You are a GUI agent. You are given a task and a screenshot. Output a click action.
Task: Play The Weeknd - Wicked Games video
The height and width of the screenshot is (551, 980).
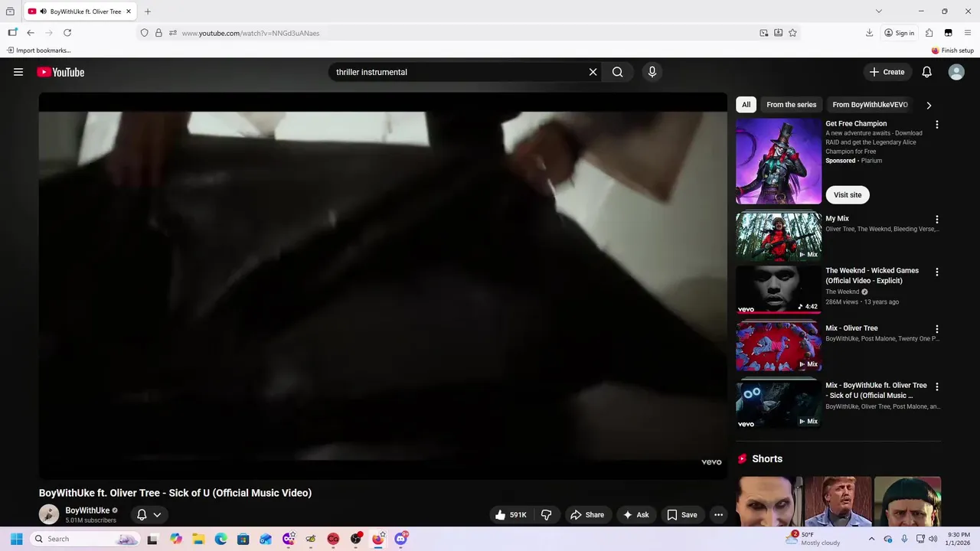coord(779,289)
